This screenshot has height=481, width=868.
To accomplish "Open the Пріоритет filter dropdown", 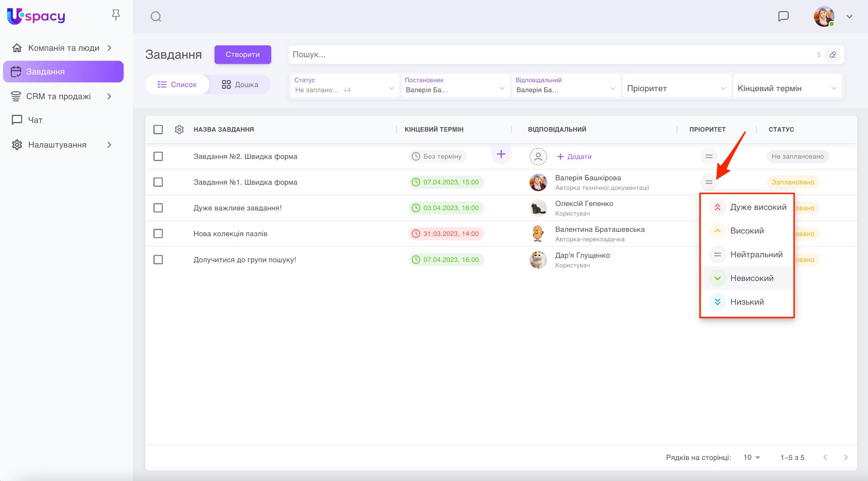I will click(676, 88).
